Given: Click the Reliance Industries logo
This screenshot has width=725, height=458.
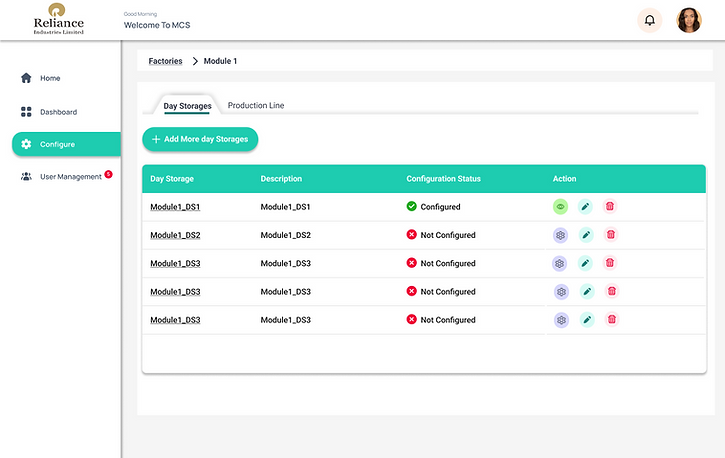Looking at the screenshot, I should pyautogui.click(x=59, y=19).
